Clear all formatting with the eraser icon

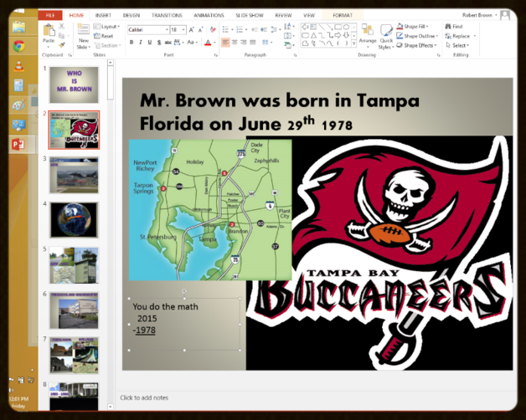coord(213,30)
